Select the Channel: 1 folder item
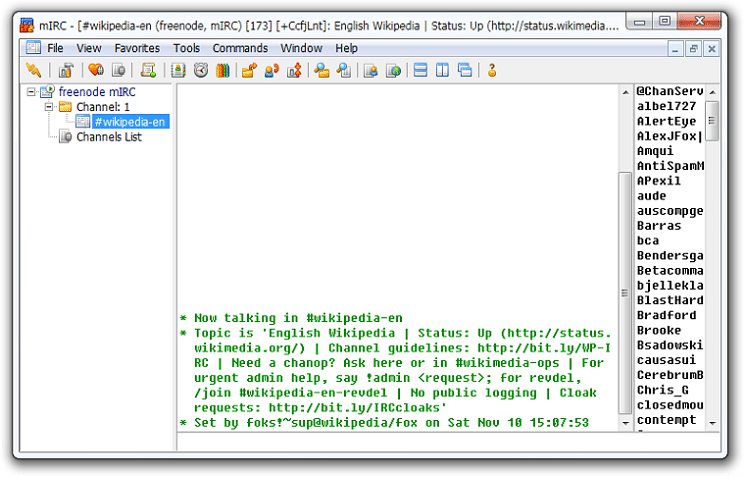 pos(103,107)
